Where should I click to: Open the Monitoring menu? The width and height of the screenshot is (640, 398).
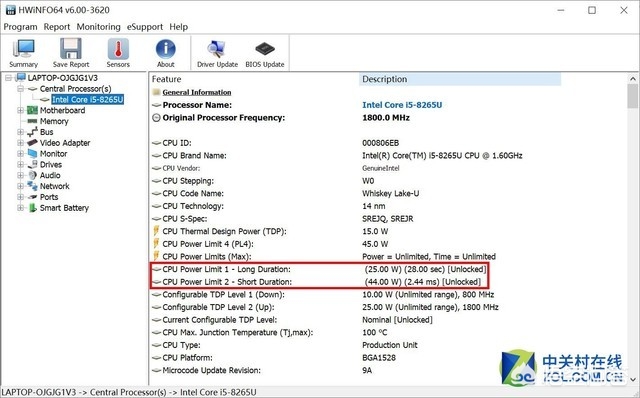(x=98, y=27)
